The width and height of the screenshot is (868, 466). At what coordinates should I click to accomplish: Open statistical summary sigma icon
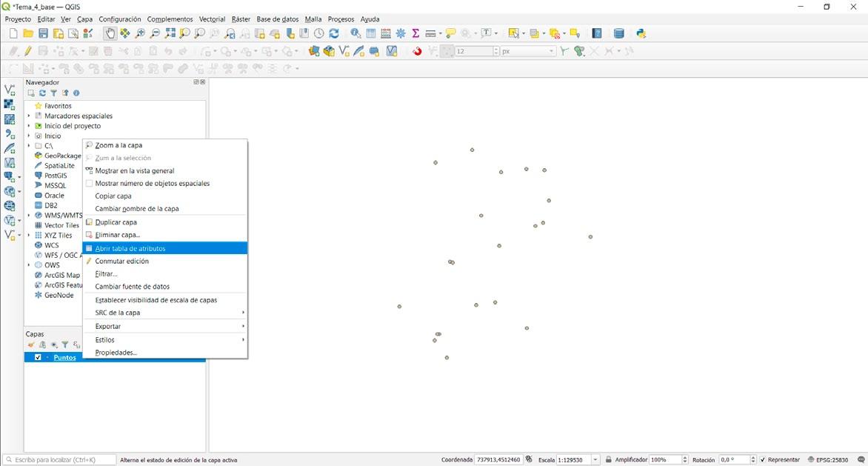tap(415, 34)
